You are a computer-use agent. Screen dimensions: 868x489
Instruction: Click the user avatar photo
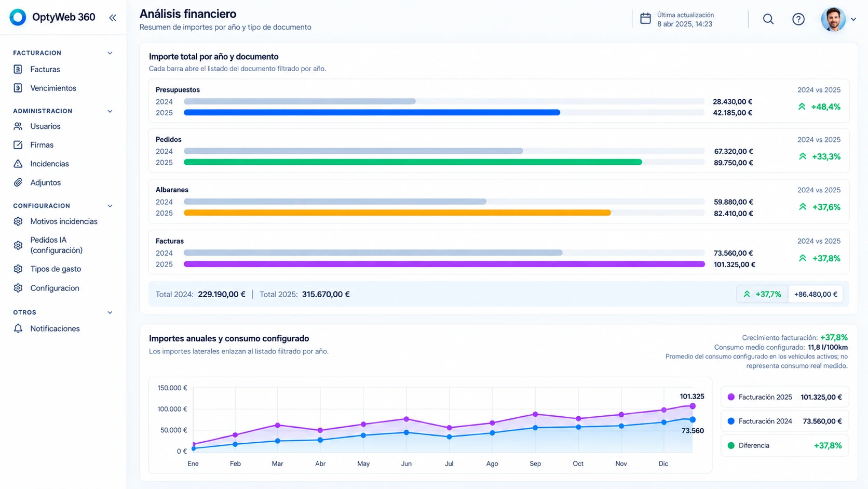pyautogui.click(x=833, y=19)
